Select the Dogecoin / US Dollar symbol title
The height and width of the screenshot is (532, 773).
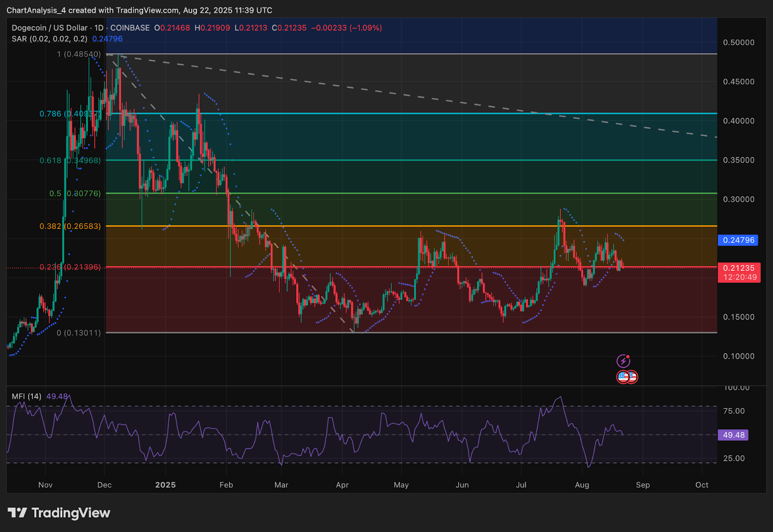(x=50, y=28)
